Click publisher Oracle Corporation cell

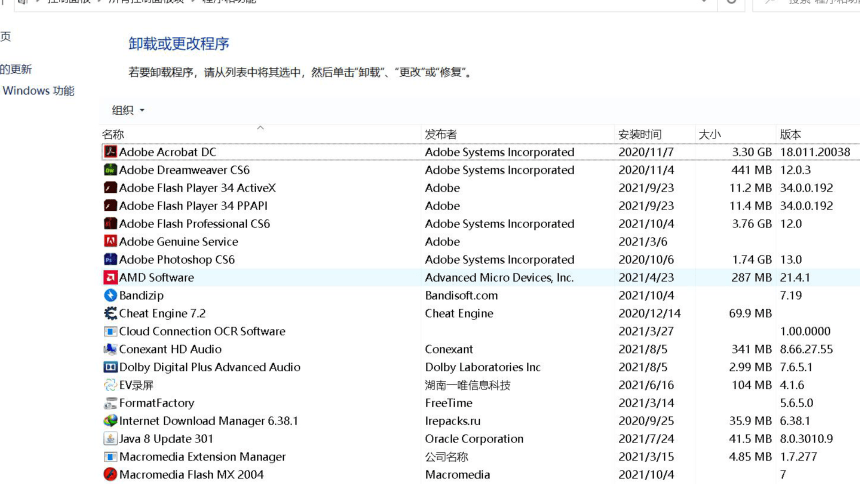474,439
